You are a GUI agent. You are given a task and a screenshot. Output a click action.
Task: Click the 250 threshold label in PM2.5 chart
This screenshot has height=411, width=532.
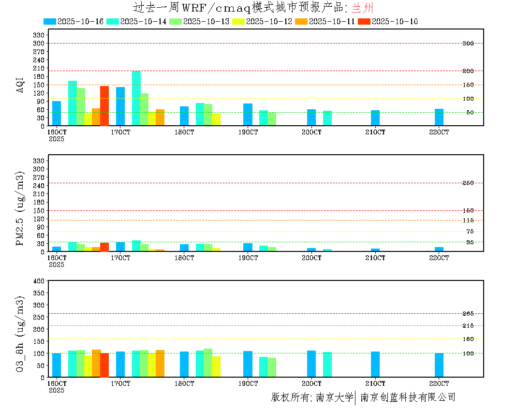[x=468, y=183]
